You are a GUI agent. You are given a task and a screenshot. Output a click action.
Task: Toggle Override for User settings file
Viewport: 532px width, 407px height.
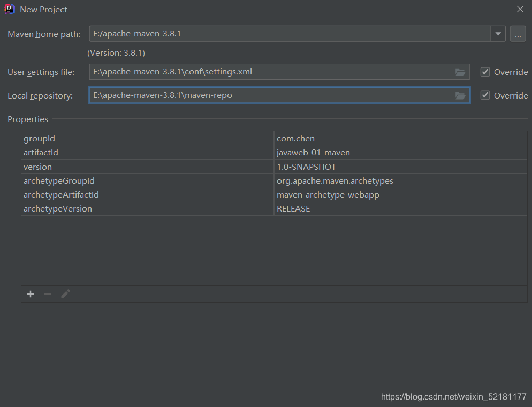pos(485,72)
